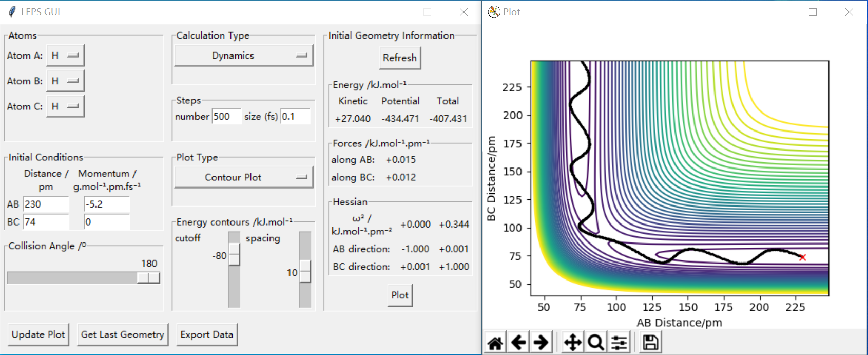Click the force along AB value +0.015
The width and height of the screenshot is (868, 355).
401,160
